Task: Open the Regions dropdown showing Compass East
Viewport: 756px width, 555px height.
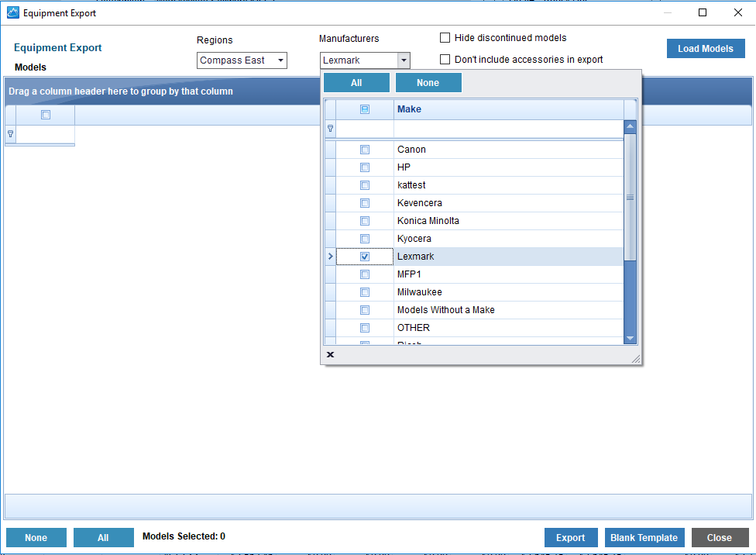Action: (242, 60)
